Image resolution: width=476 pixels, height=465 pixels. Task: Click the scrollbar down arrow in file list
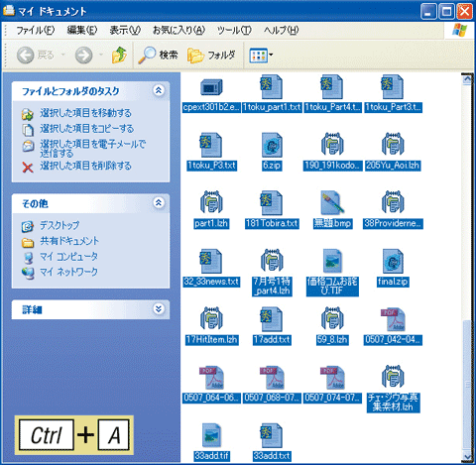click(x=467, y=457)
